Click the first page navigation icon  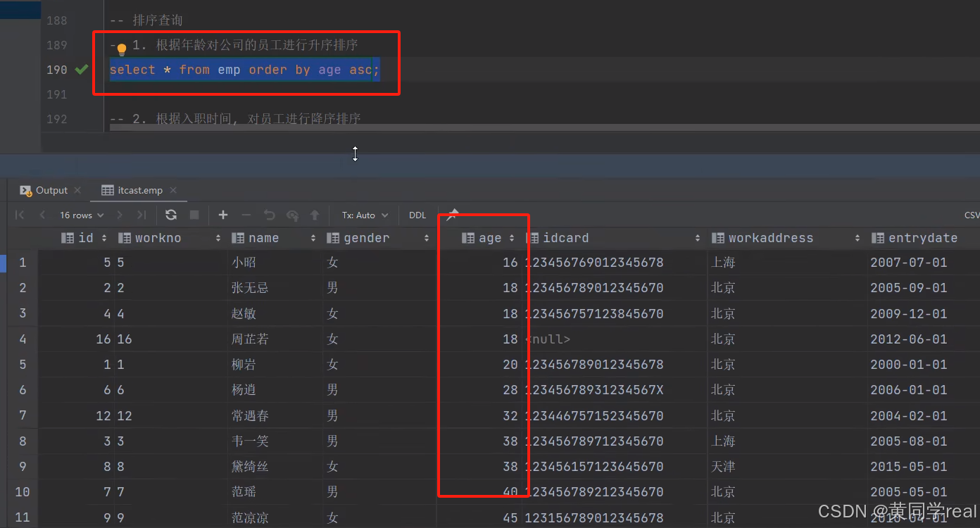tap(20, 215)
